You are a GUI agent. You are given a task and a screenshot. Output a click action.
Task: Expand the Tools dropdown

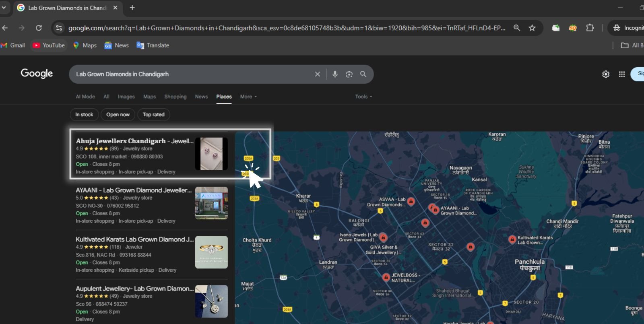(363, 97)
